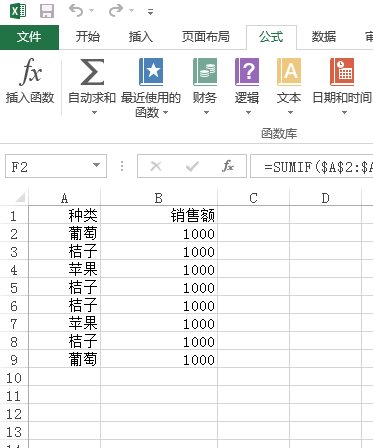Click the formula bar expand dots handle
The height and width of the screenshot is (448, 373).
click(122, 166)
